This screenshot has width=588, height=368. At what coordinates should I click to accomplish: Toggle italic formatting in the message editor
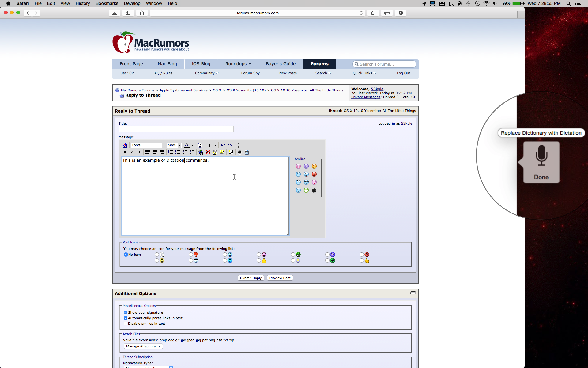pos(132,152)
